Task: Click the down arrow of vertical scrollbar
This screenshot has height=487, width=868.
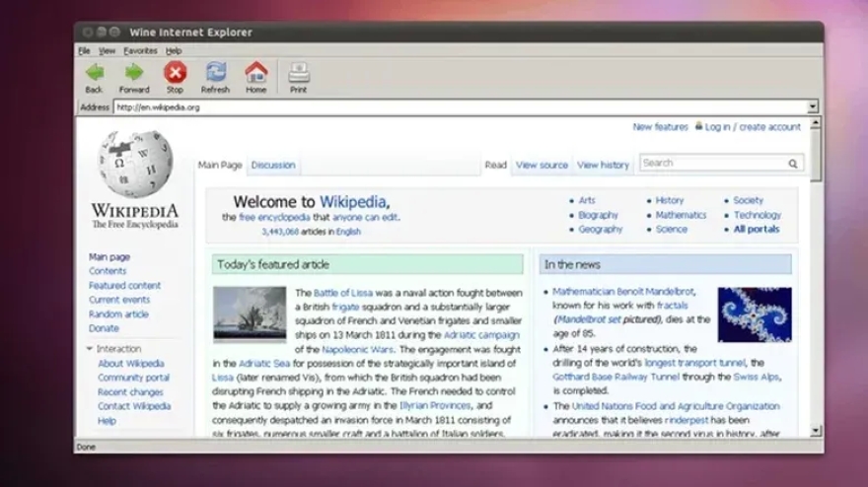Action: point(816,431)
